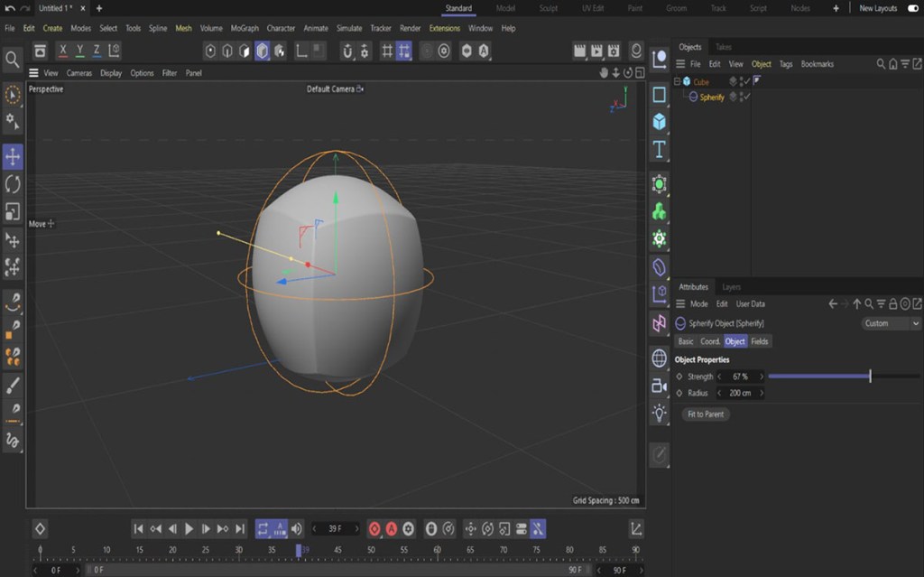Toggle the New Layouts switch

912,8
